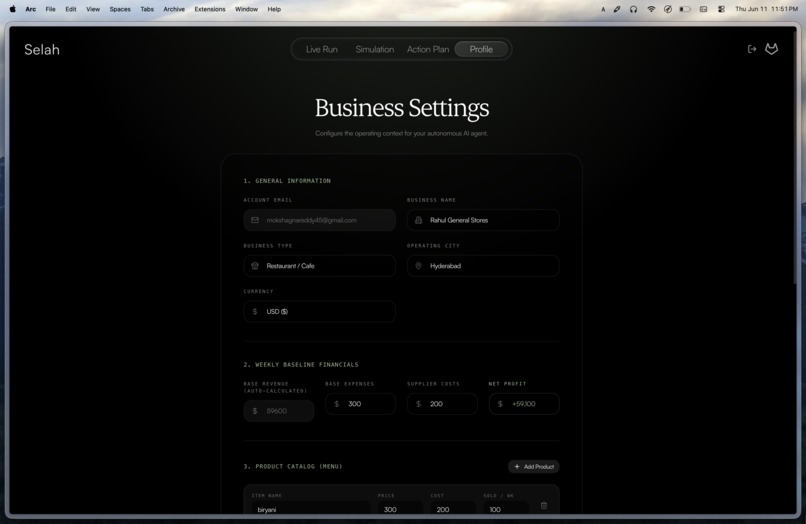Open the Archive menu
This screenshot has width=806, height=524.
(174, 9)
